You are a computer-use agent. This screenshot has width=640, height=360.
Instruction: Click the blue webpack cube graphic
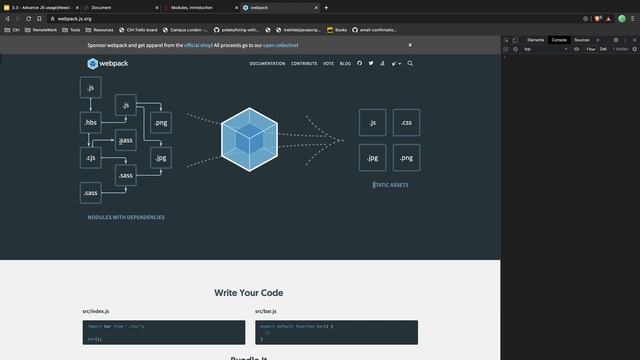pos(249,140)
